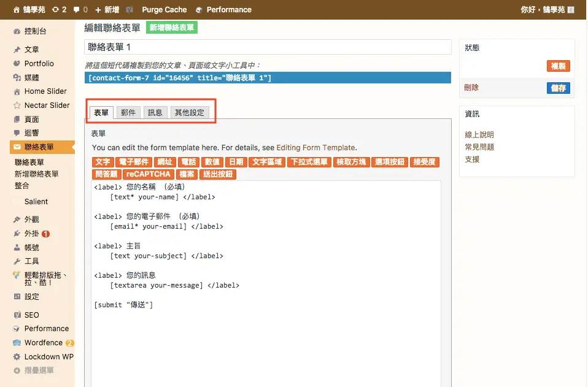Open the 線上說明 link
This screenshot has width=588, height=387.
(x=479, y=135)
